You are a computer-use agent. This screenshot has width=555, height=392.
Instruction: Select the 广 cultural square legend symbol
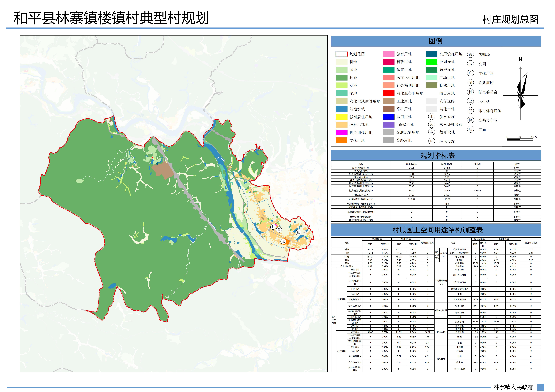[470, 73]
